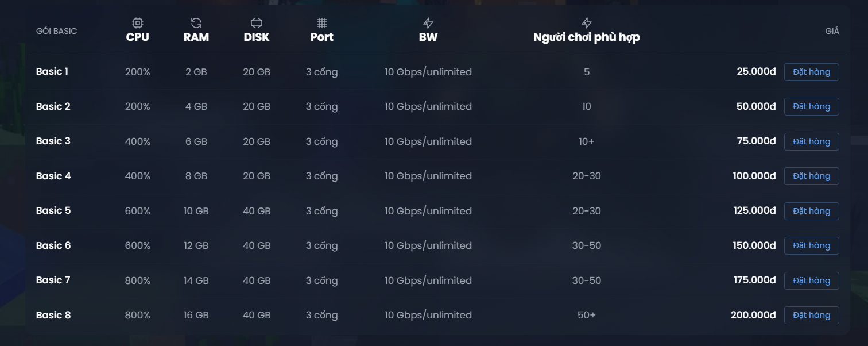868x346 pixels.
Task: Click the BW lightning bolt icon
Action: (428, 23)
